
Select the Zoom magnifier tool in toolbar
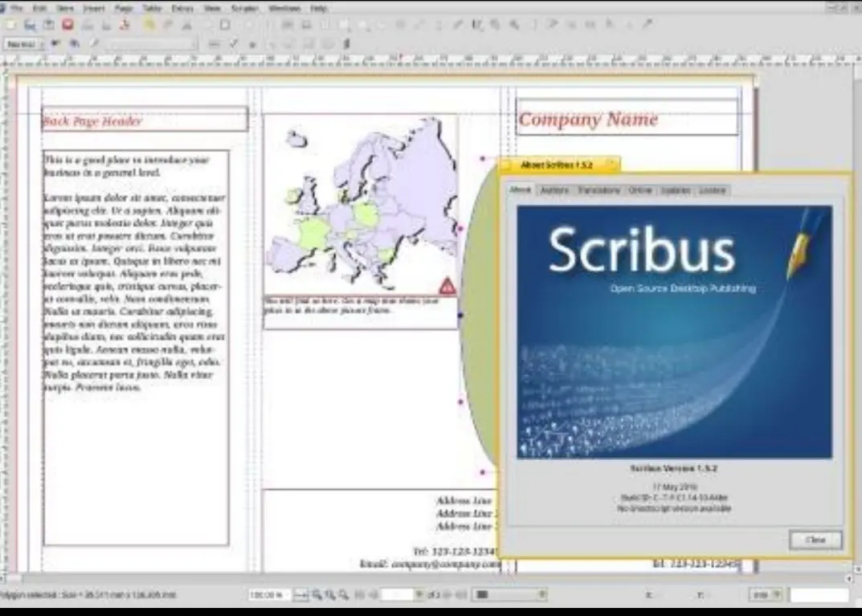click(x=514, y=25)
